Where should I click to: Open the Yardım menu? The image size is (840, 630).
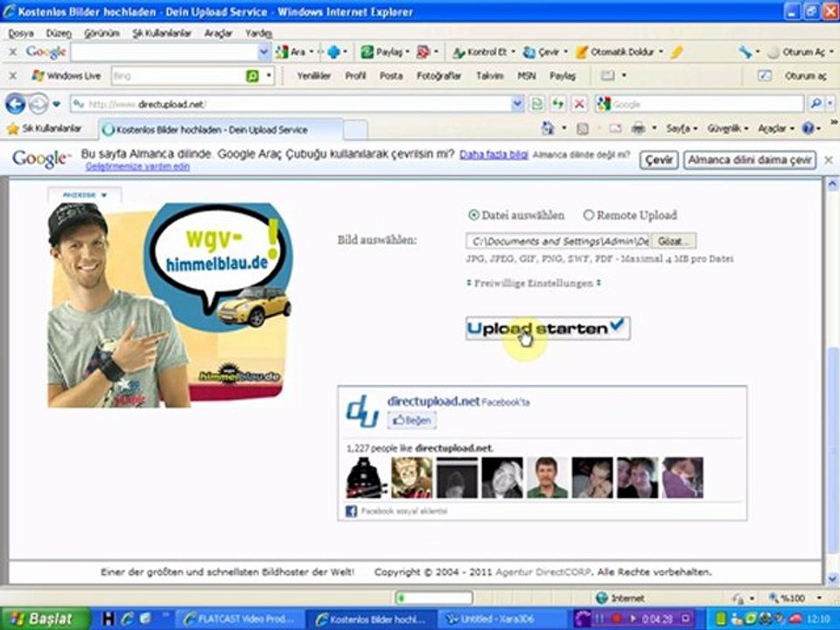[259, 33]
